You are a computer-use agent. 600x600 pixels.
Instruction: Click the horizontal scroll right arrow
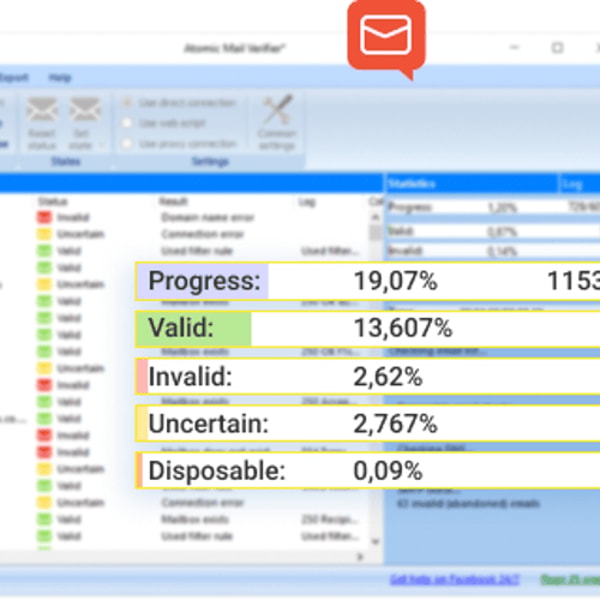360,557
